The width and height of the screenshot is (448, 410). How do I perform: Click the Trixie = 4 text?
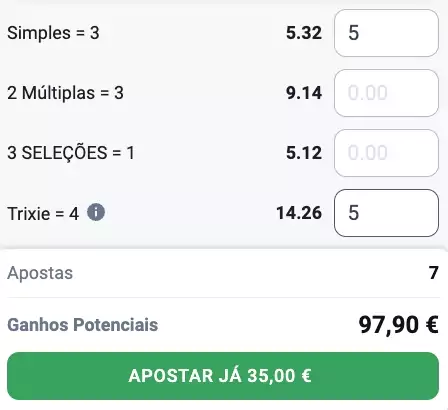[43, 214]
